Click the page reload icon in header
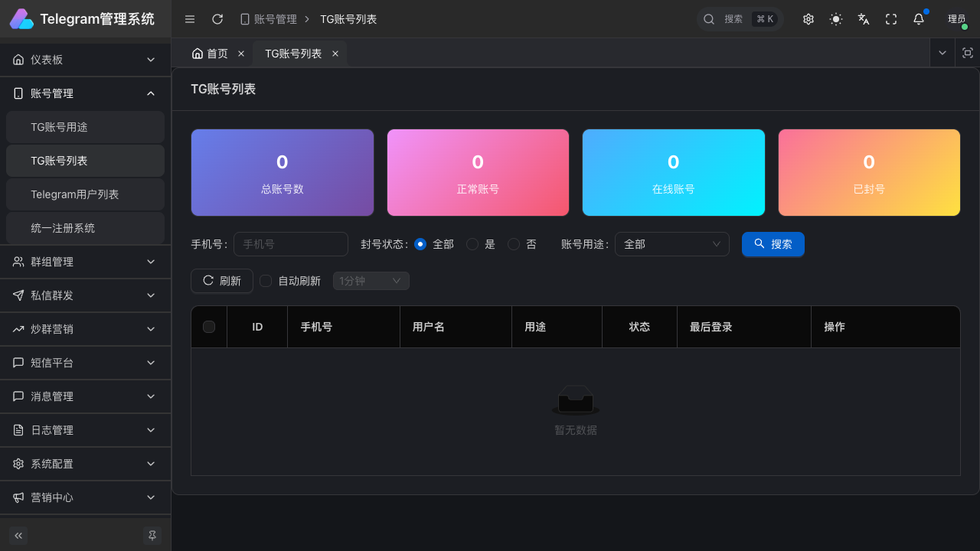980x551 pixels. 217,19
